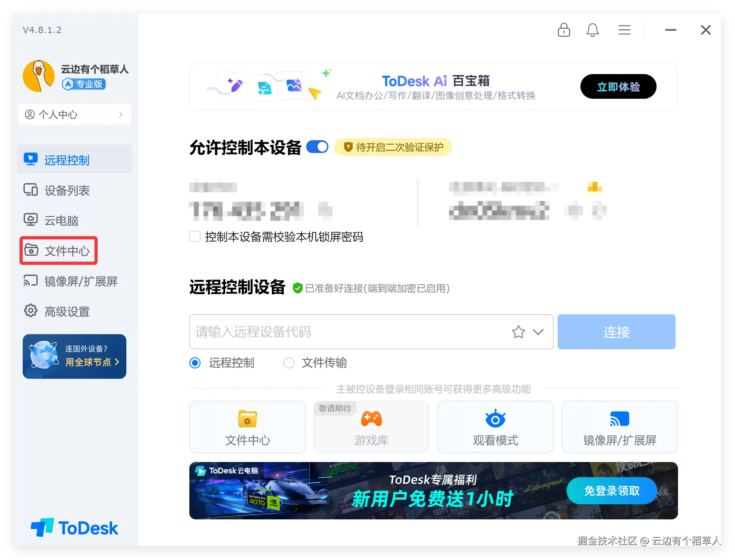
Task: Open 镜像屏/扩展屏 feature card
Action: pos(620,427)
